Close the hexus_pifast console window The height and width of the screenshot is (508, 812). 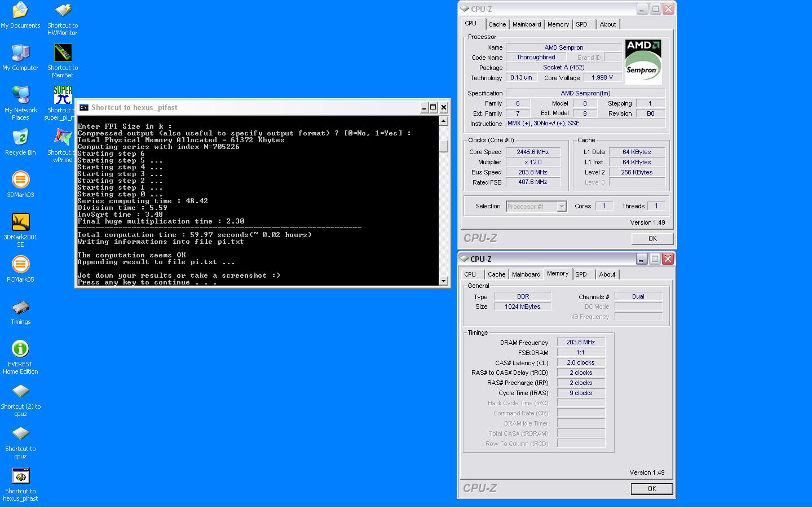click(444, 107)
